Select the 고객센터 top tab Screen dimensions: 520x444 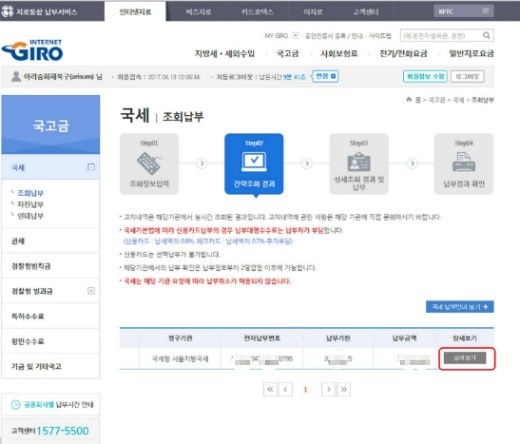[x=366, y=12]
